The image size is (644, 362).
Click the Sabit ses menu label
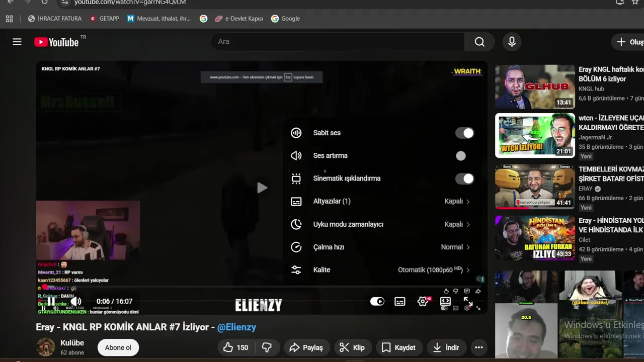coord(327,133)
